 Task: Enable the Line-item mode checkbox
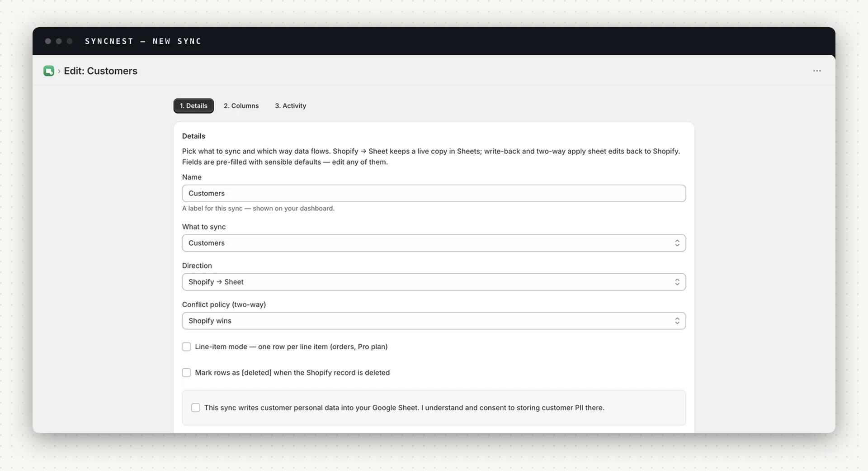pyautogui.click(x=186, y=347)
